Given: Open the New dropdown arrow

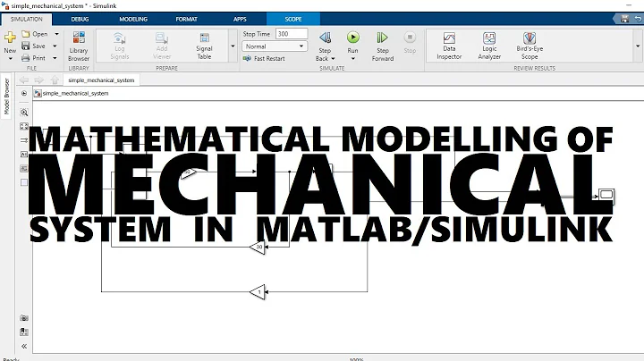Looking at the screenshot, I should (10, 59).
